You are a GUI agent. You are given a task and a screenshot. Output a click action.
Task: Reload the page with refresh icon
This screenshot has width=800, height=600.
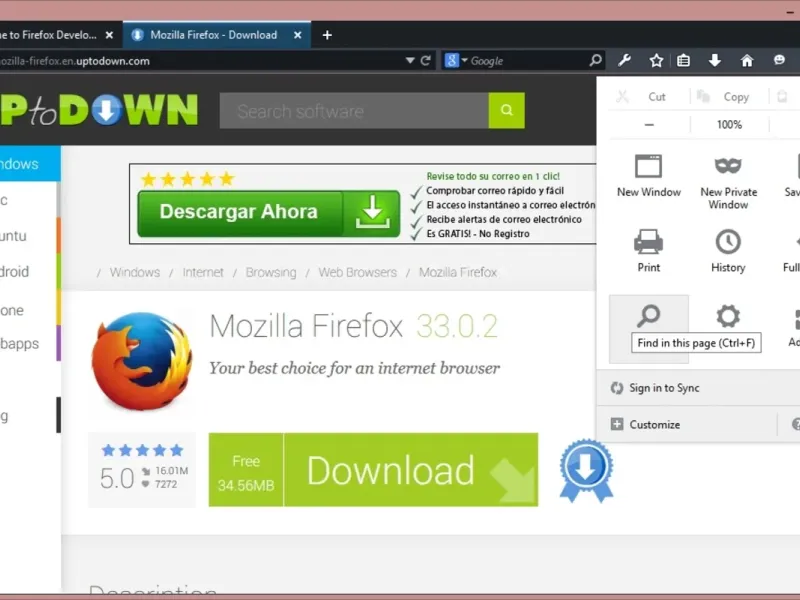(x=426, y=61)
